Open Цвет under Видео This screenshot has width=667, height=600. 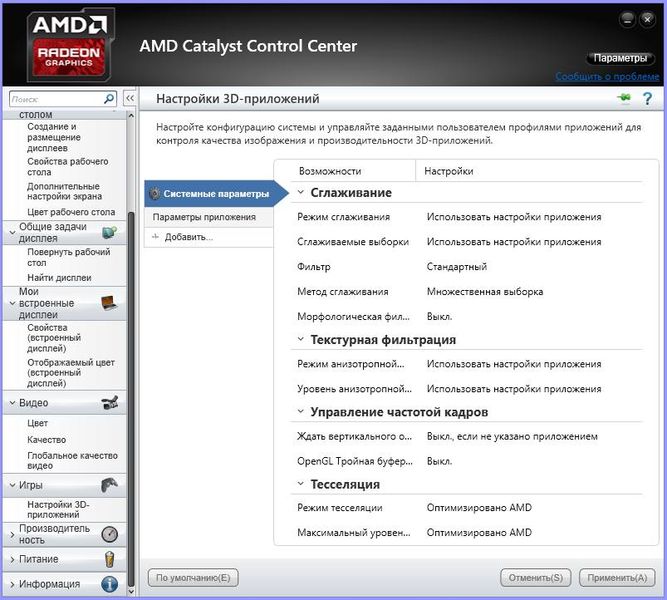click(37, 423)
